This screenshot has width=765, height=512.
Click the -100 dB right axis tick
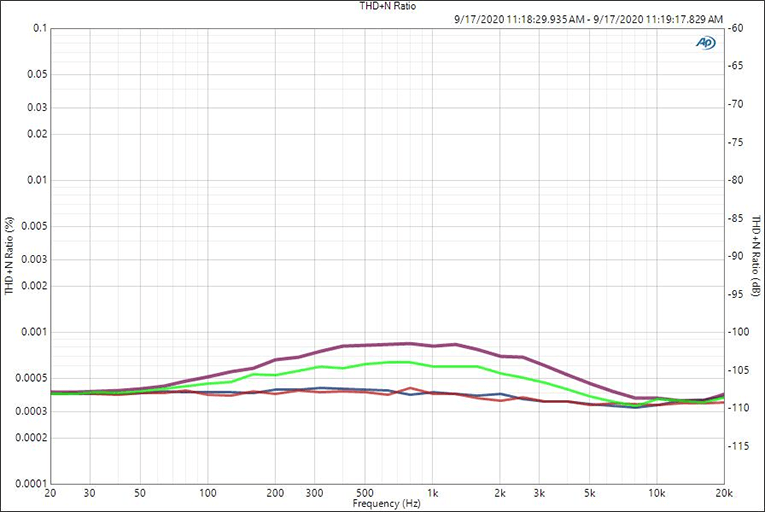point(737,332)
